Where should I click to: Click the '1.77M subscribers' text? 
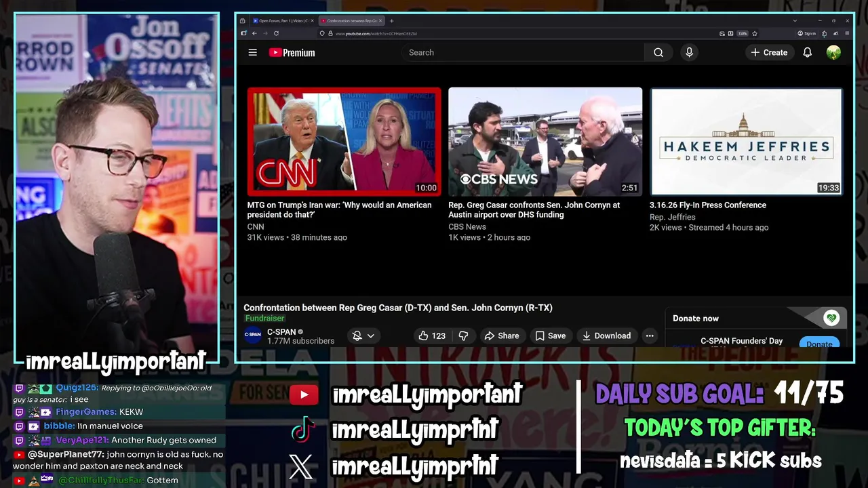click(x=300, y=341)
